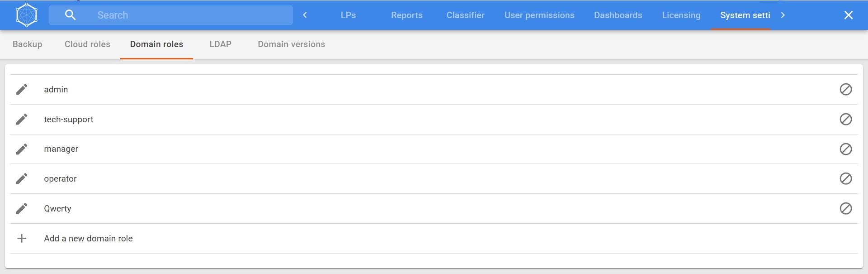Click the block icon for operator

845,179
